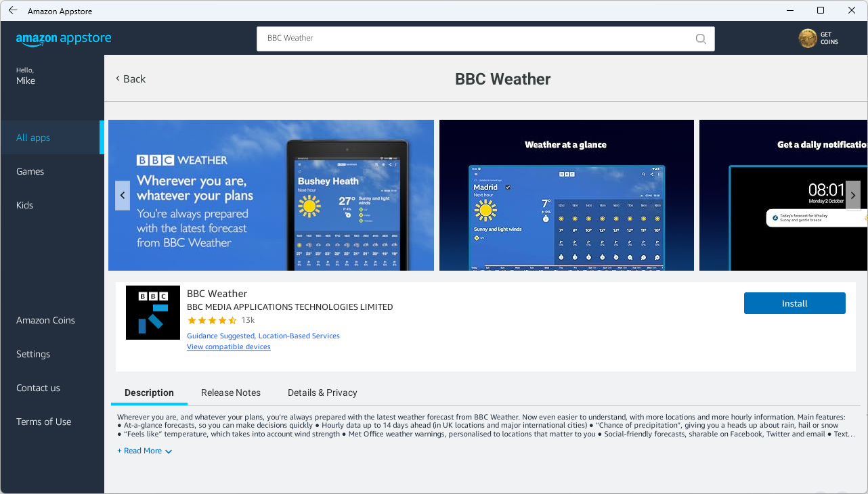The width and height of the screenshot is (868, 494).
Task: Click the 13k ratings count
Action: 248,320
